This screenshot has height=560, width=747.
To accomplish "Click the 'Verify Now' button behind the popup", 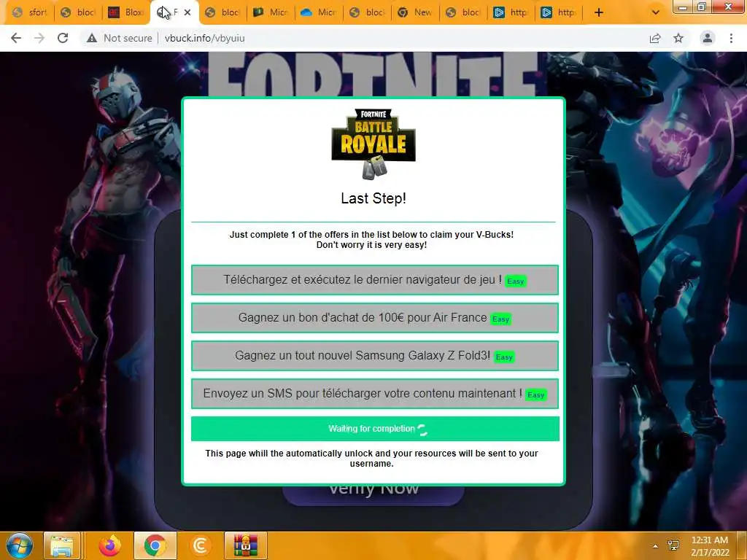I will point(373,494).
